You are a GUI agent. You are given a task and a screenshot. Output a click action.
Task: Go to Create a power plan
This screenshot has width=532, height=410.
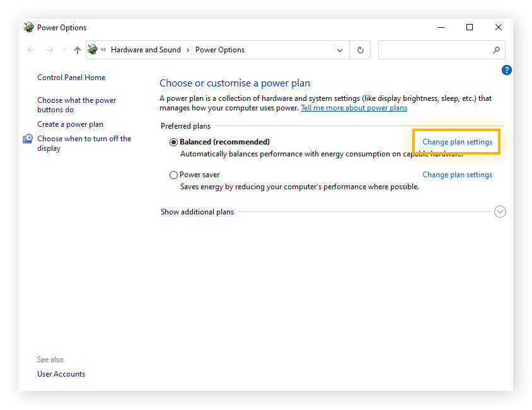[x=69, y=124]
